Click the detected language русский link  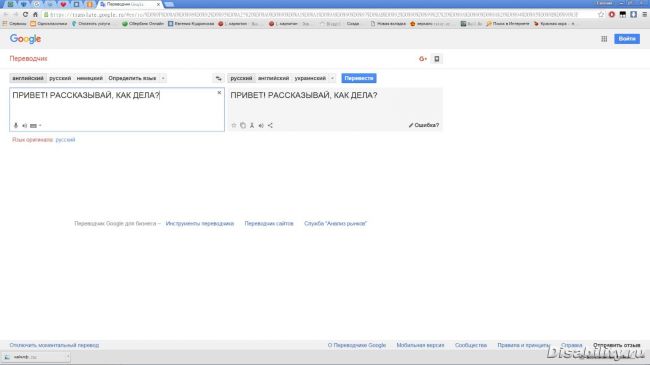[x=65, y=140]
